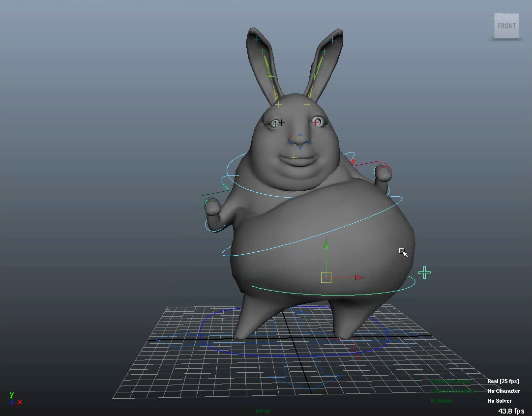Select the red plus control inside the right eye

(x=316, y=122)
